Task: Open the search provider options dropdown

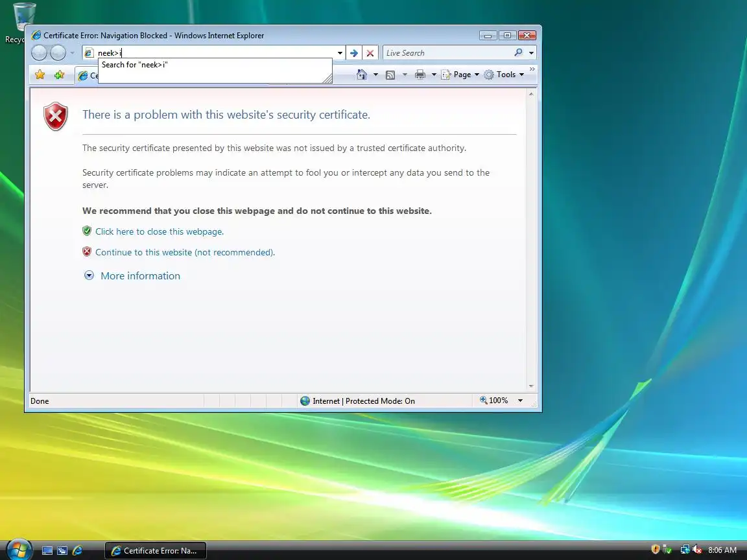Action: click(x=531, y=53)
